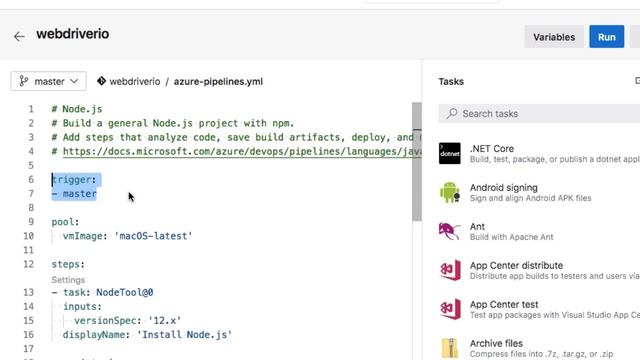Click line number 13 in gutter

click(28, 293)
